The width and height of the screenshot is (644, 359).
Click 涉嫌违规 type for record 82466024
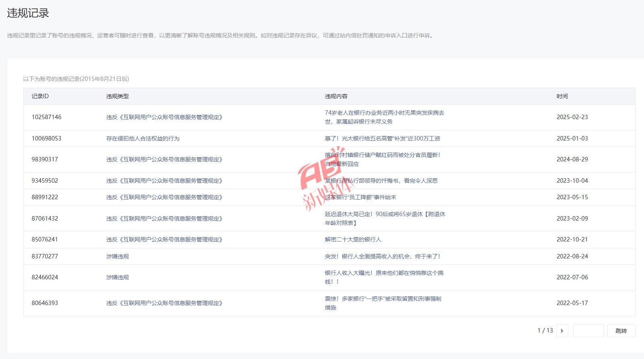118,277
